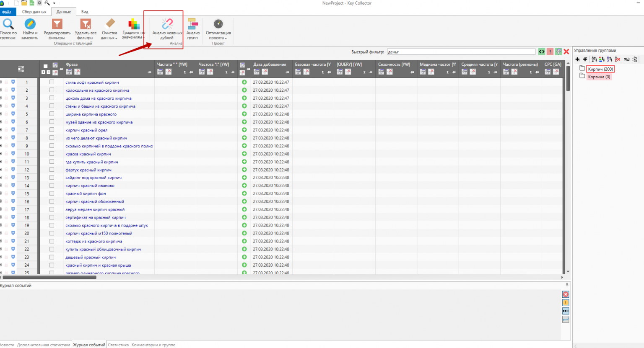Sort groups by number icon
Image resolution: width=644 pixels, height=348 pixels.
609,59
